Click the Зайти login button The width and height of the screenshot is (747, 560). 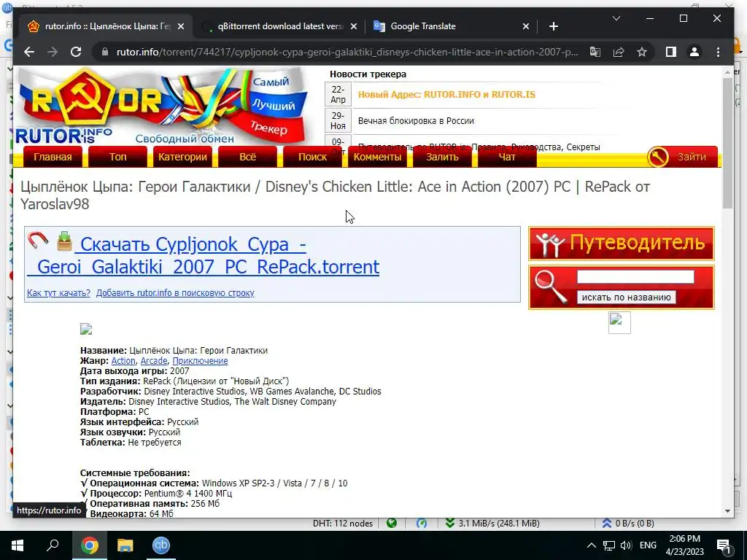click(692, 157)
